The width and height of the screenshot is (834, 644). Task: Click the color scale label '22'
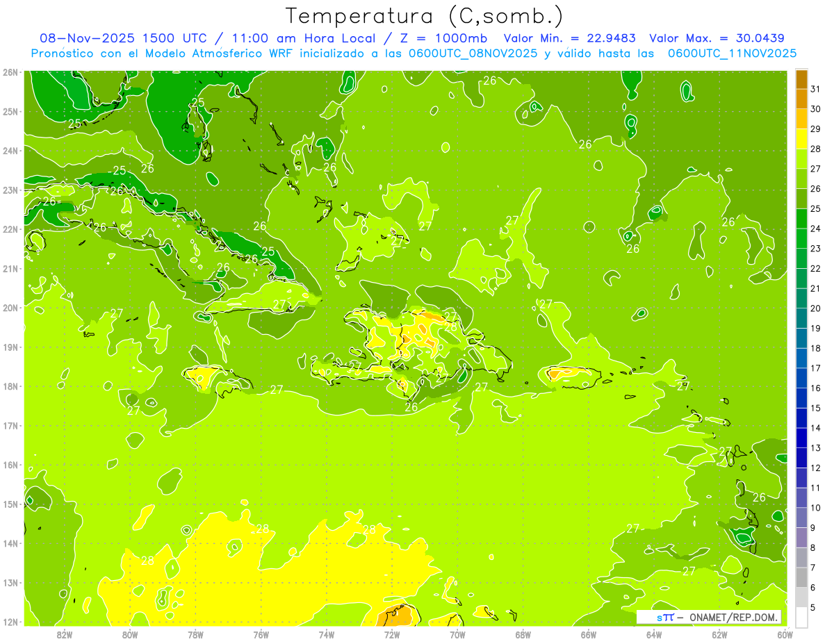[815, 269]
